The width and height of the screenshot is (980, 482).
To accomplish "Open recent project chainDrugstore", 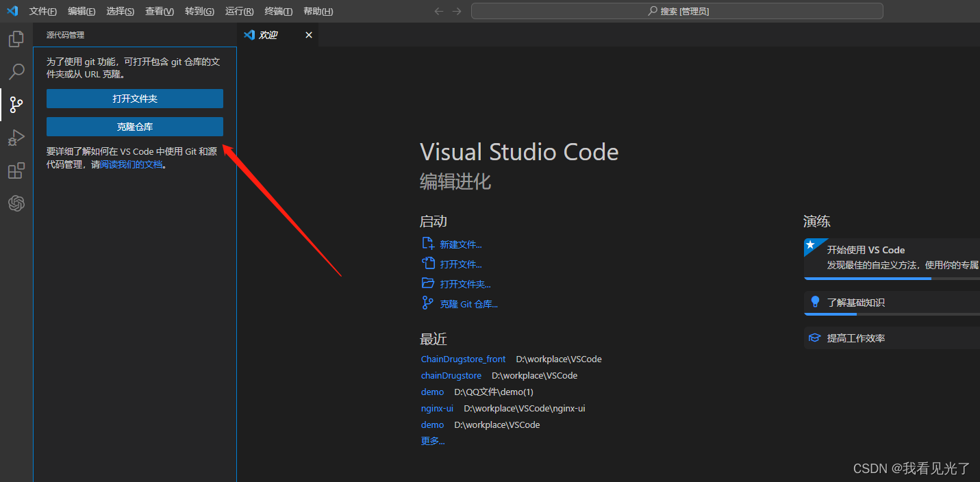I will (x=451, y=375).
